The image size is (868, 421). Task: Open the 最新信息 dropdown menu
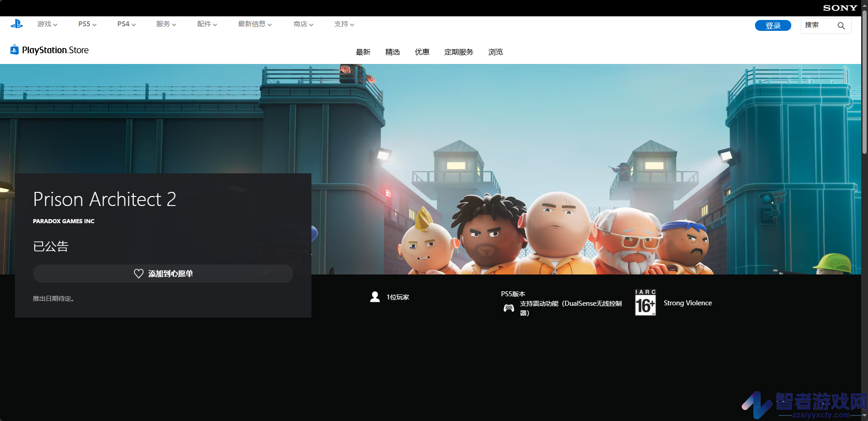255,24
